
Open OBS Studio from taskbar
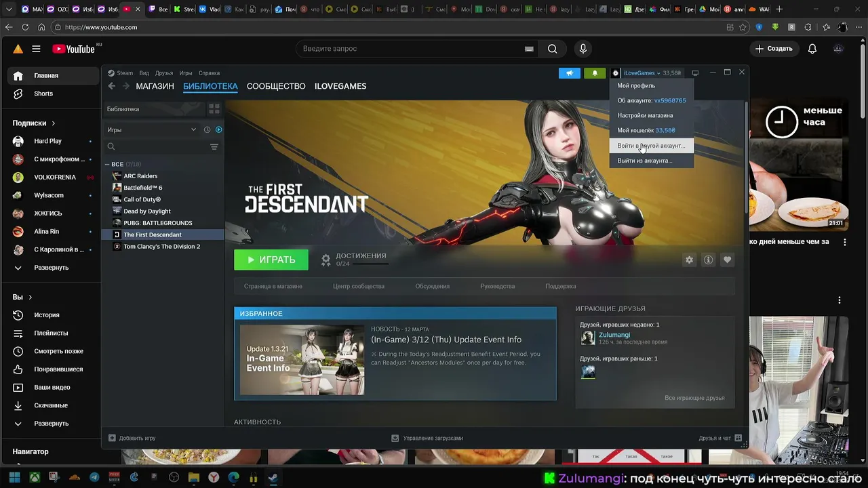(x=174, y=477)
